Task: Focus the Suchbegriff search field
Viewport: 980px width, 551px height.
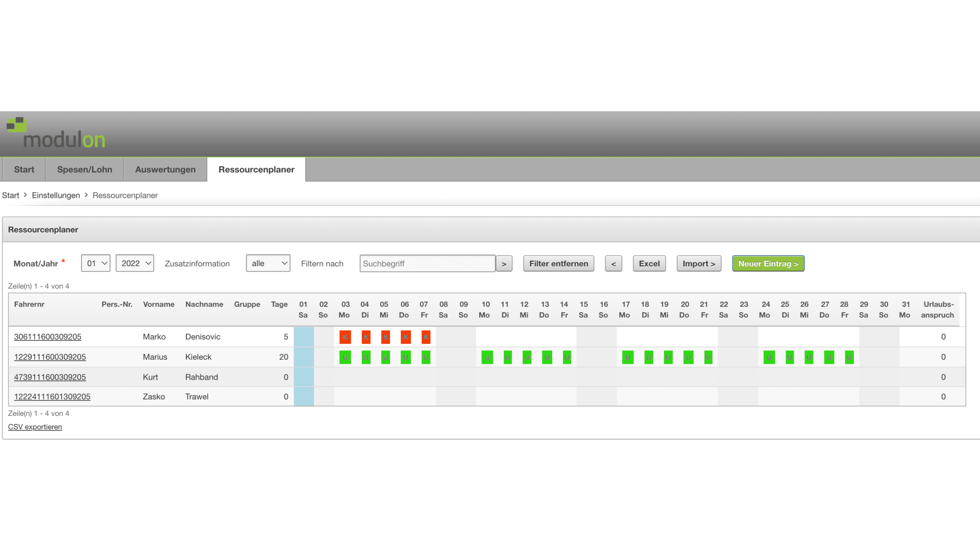Action: [x=427, y=264]
